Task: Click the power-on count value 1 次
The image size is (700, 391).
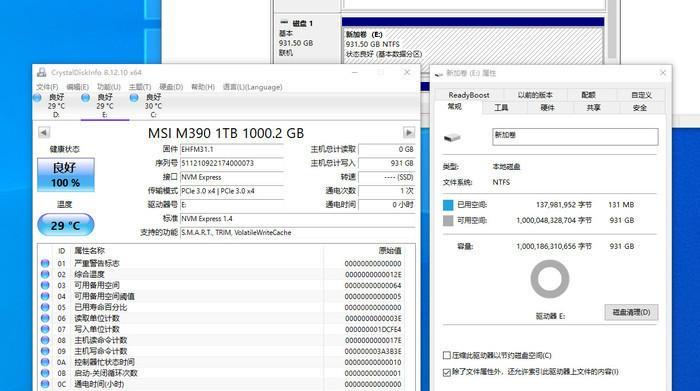Action: [387, 191]
